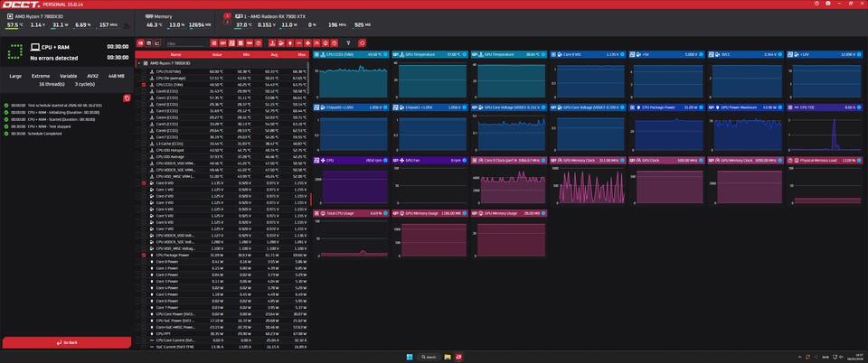Click the Go Back button
This screenshot has width=868, height=363.
coord(66,343)
